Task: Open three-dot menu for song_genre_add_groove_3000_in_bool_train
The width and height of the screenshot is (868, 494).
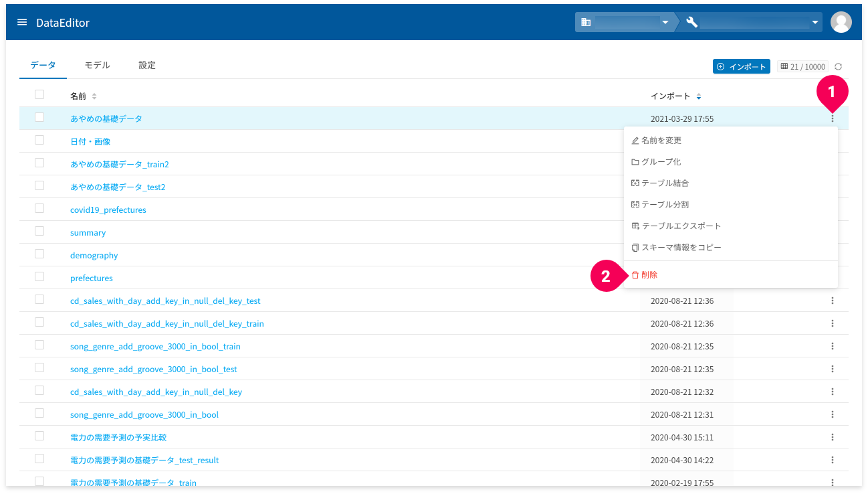Action: click(833, 346)
